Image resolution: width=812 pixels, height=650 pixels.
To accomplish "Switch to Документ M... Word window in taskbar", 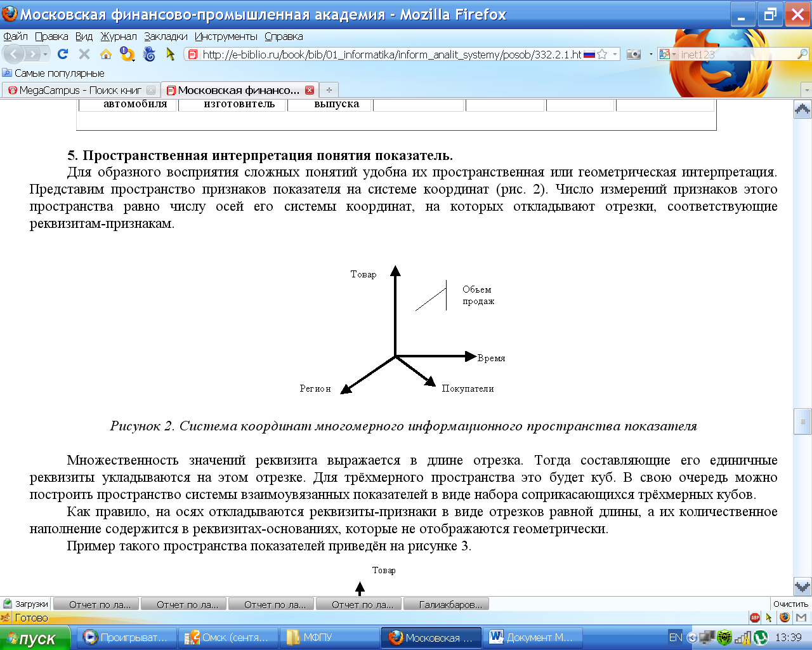I will pos(533,637).
